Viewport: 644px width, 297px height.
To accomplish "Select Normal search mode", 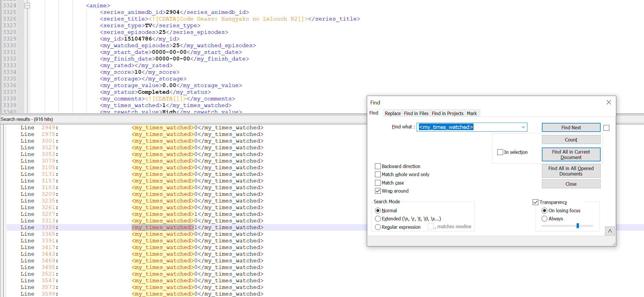I will 378,211.
